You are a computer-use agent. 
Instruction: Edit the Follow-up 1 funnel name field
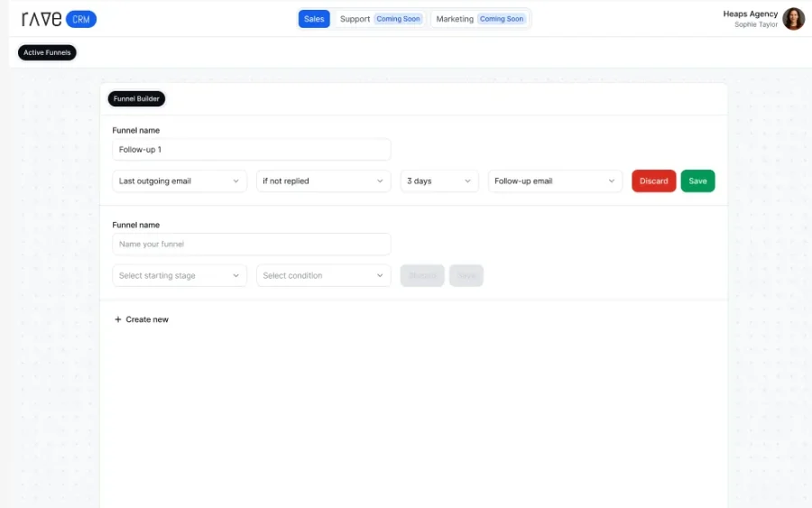coord(251,150)
